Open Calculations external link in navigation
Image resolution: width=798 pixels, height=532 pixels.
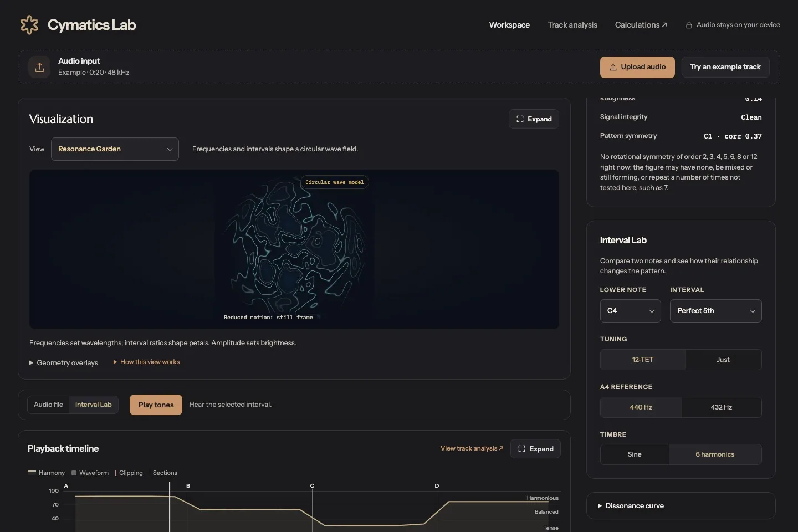(x=641, y=25)
